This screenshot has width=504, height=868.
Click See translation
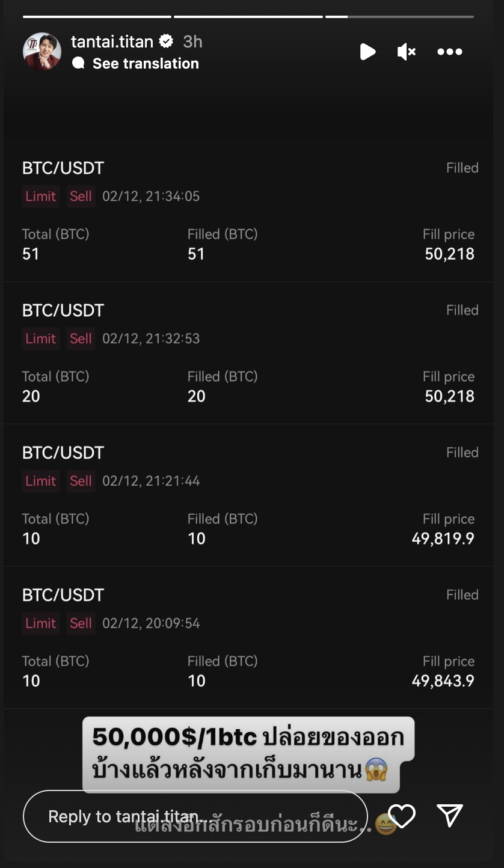coord(146,64)
